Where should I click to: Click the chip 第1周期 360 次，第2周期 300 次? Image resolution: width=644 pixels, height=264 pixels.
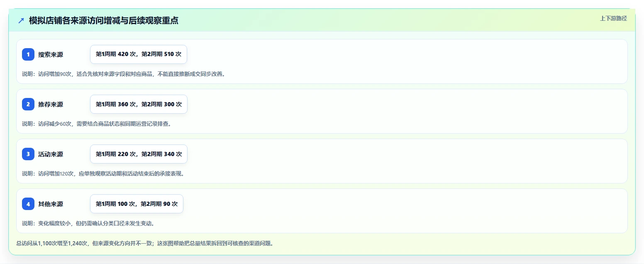click(139, 104)
